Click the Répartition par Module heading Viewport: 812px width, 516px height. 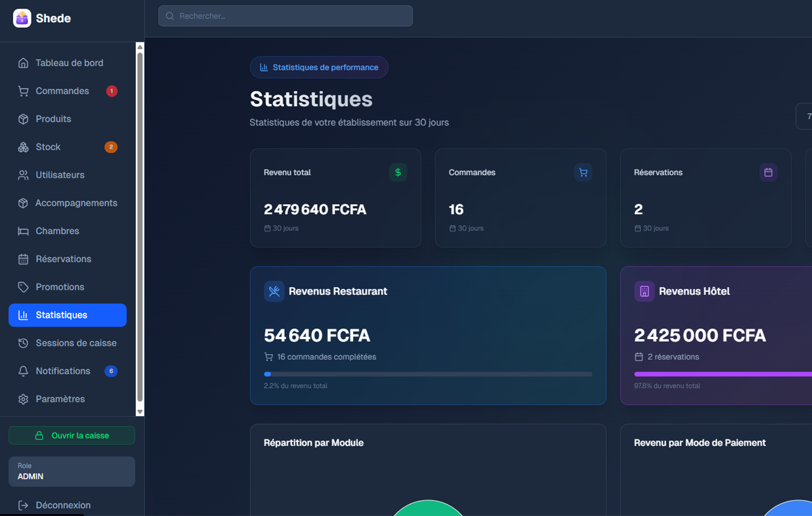point(314,442)
